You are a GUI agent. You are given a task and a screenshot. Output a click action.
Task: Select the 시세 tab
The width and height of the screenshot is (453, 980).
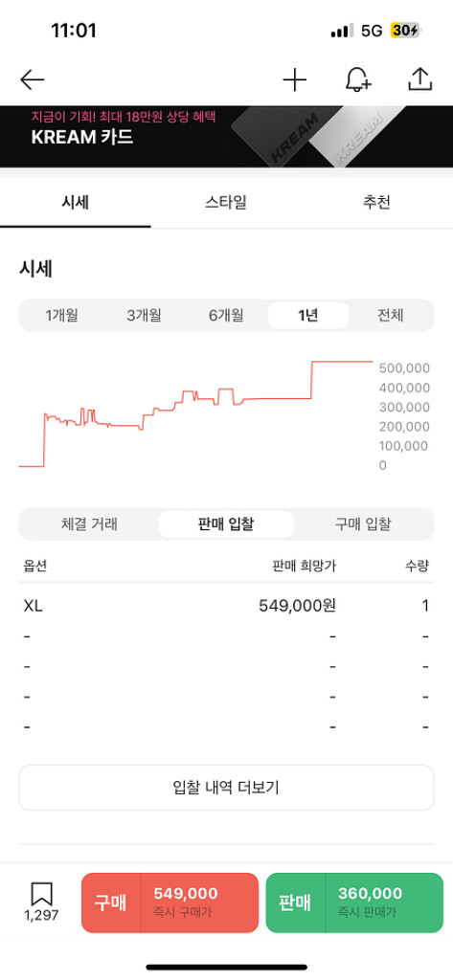pos(75,203)
